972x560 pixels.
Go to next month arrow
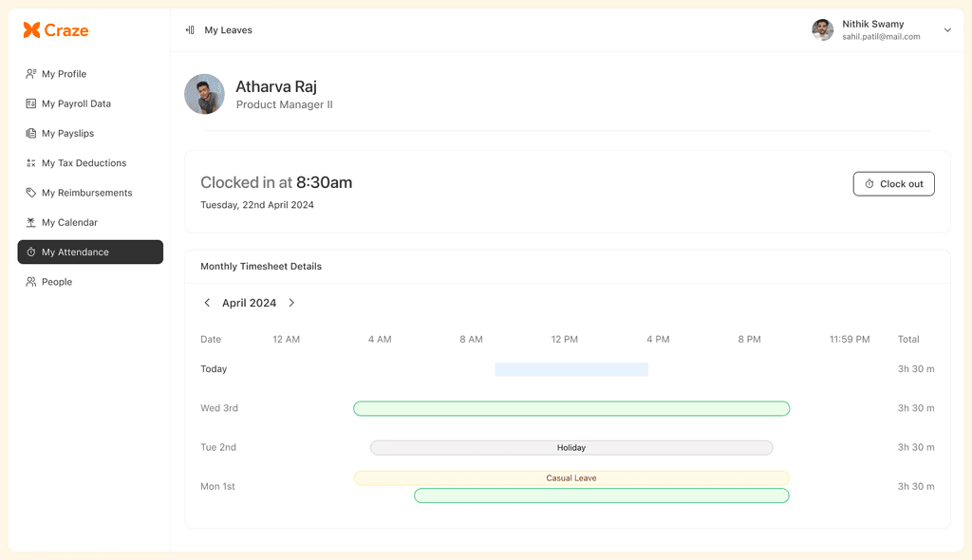291,303
